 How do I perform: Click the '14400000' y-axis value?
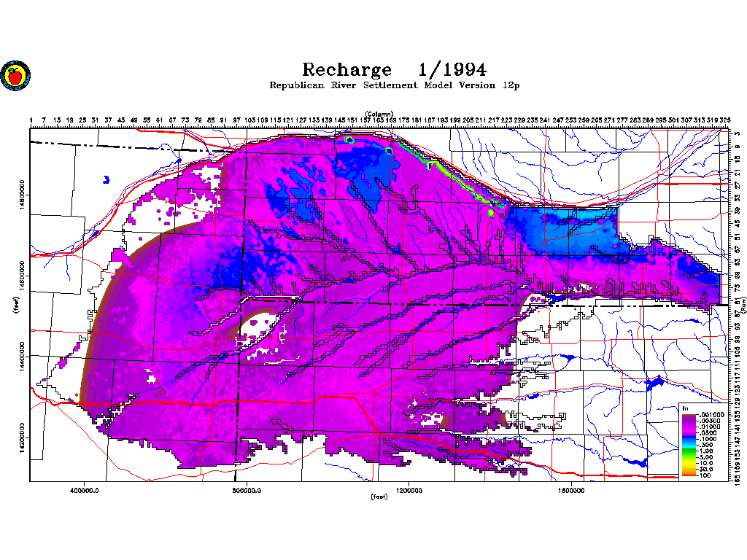pyautogui.click(x=23, y=357)
